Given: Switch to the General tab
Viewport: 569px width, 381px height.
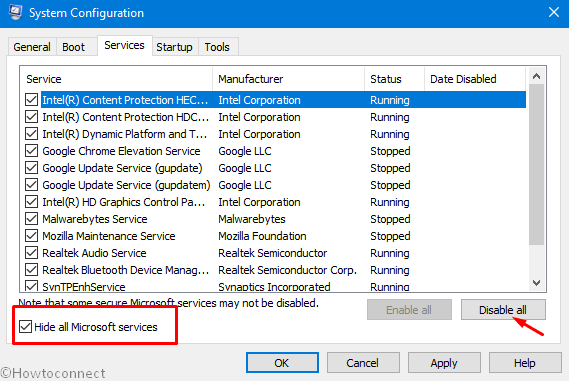Looking at the screenshot, I should (32, 47).
